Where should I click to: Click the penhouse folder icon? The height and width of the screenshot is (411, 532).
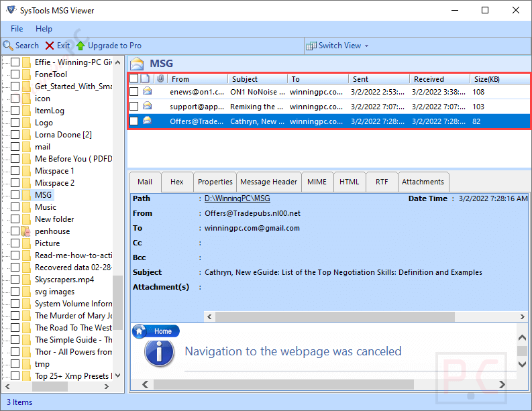click(x=26, y=231)
